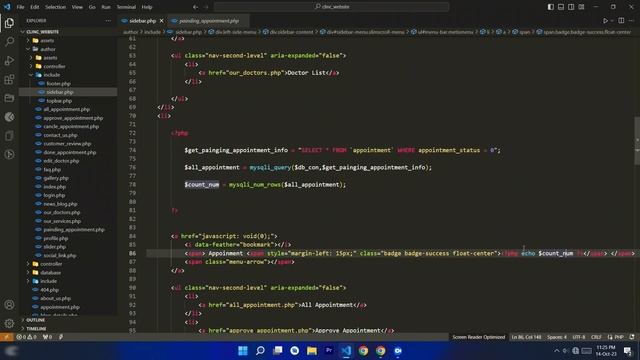Click the errors and warnings status indicator
Viewport: 640px width, 360px height.
point(27,337)
